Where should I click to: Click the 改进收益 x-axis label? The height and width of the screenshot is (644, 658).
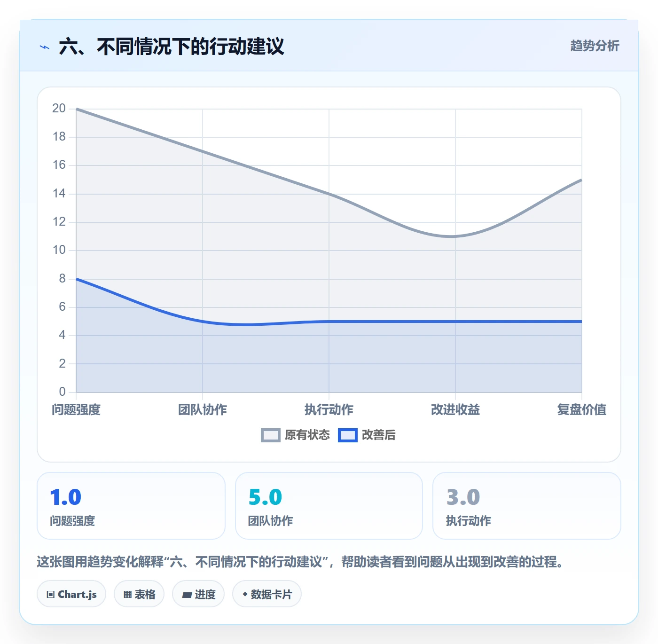455,410
